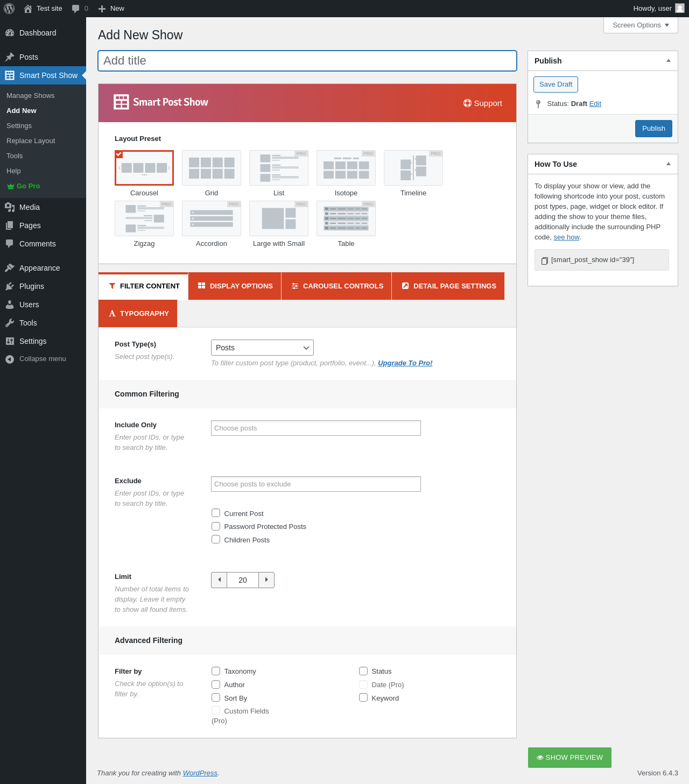The height and width of the screenshot is (784, 689).
Task: Check the Author filter checkbox
Action: (x=216, y=684)
